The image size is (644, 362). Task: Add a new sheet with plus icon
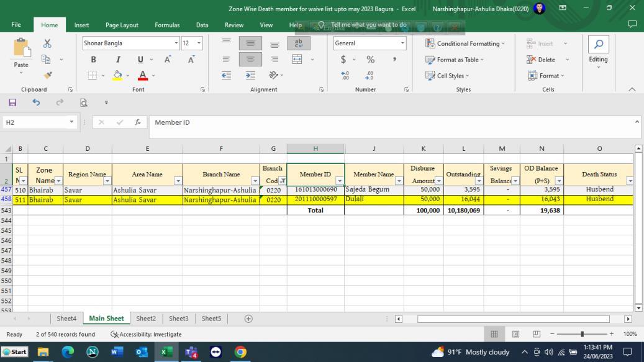(248, 319)
